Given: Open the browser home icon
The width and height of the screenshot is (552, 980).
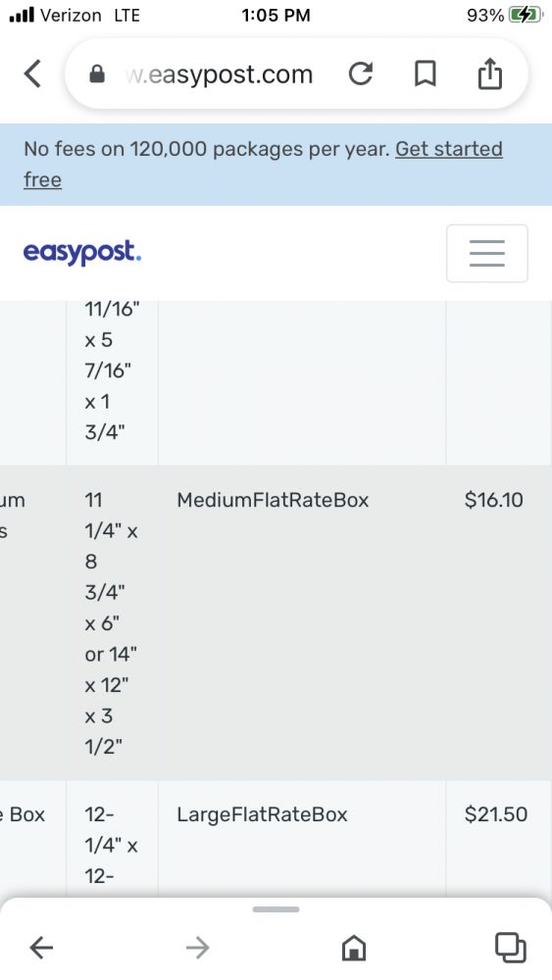Looking at the screenshot, I should click(x=353, y=948).
